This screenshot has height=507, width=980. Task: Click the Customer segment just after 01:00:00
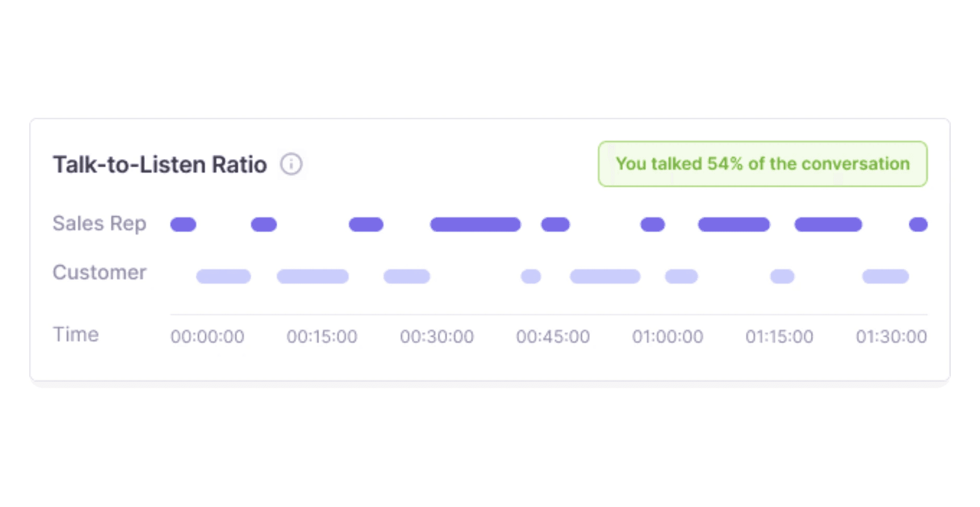[x=681, y=276]
